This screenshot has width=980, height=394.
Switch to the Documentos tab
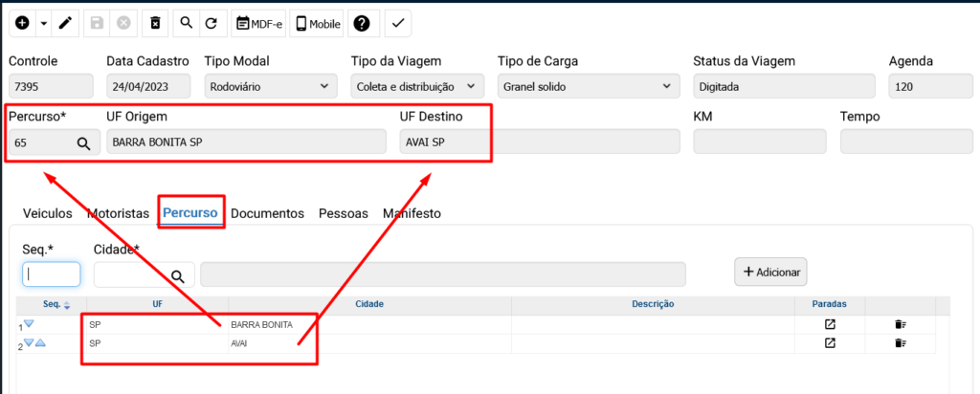point(267,213)
